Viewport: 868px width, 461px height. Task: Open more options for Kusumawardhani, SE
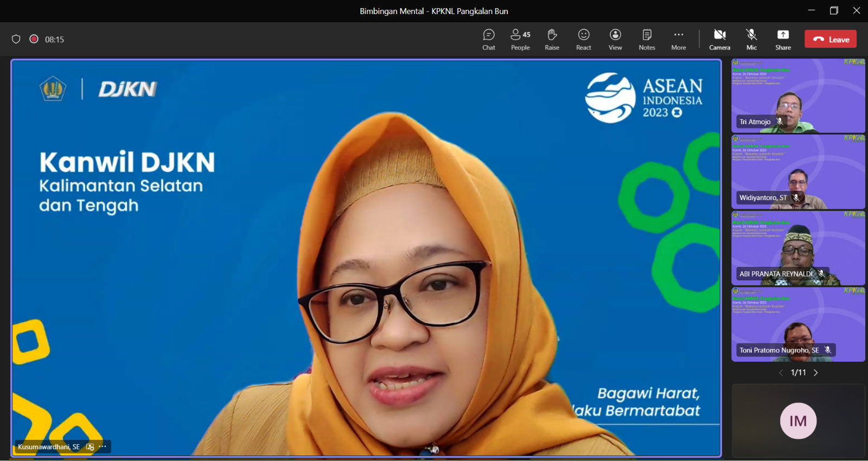103,446
